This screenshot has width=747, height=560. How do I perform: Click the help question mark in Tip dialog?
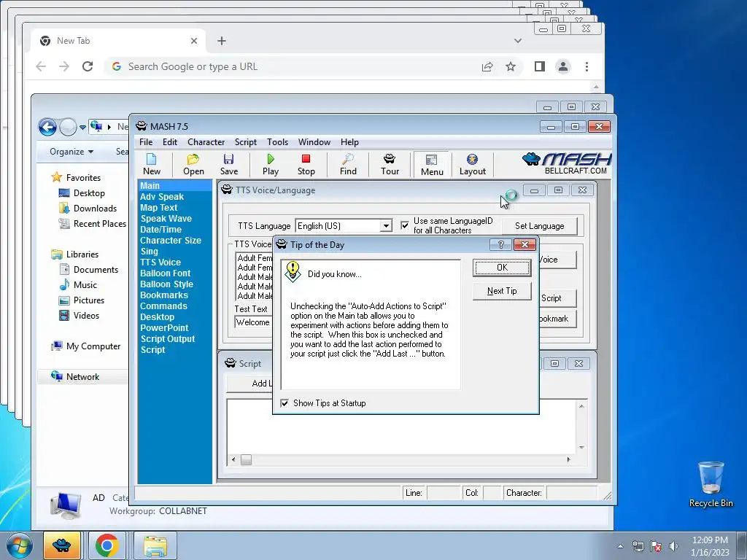coord(500,245)
